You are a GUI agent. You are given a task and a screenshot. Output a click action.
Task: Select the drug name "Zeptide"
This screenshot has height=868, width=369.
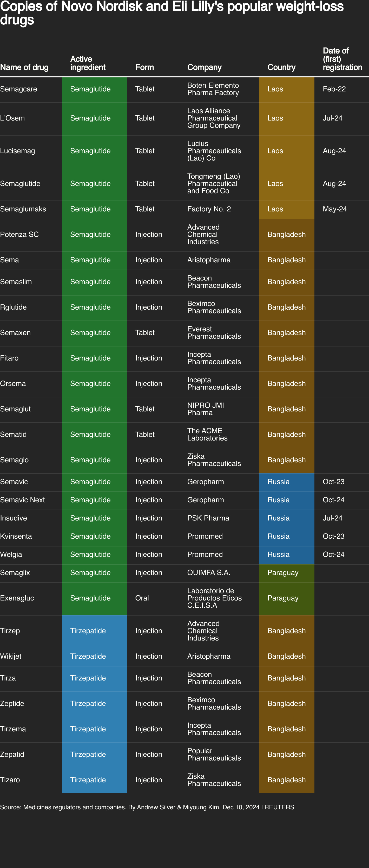pyautogui.click(x=12, y=704)
